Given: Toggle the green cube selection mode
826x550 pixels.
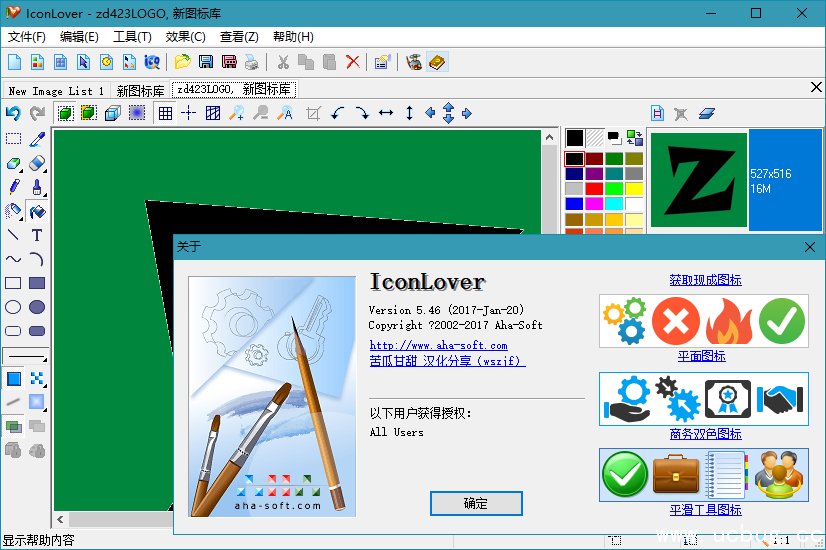Looking at the screenshot, I should (65, 113).
